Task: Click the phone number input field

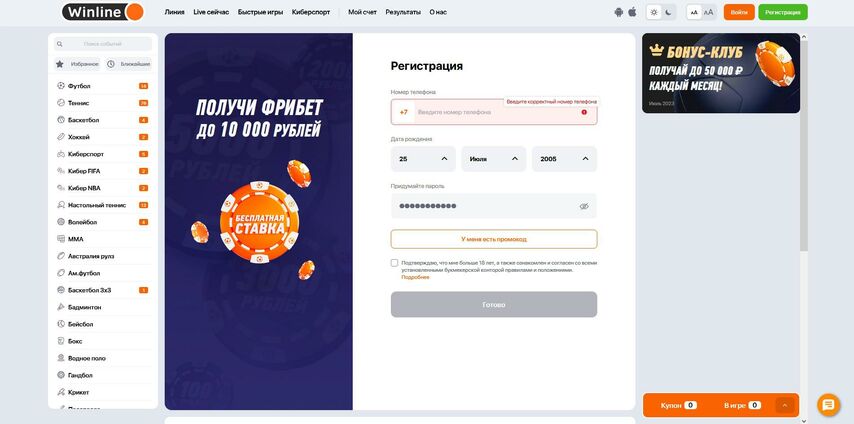Action: [494, 112]
